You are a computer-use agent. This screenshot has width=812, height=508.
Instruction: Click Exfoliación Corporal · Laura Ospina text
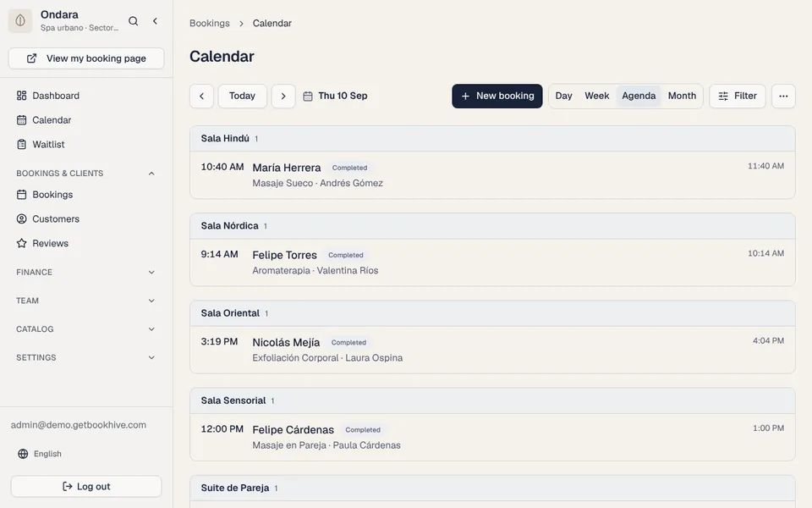[x=327, y=357]
